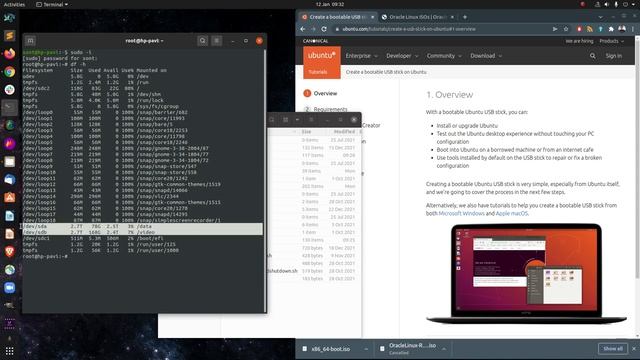Open the clock showing 12 Jan 09:32
Image resolution: width=640 pixels, height=360 pixels.
tap(330, 4)
